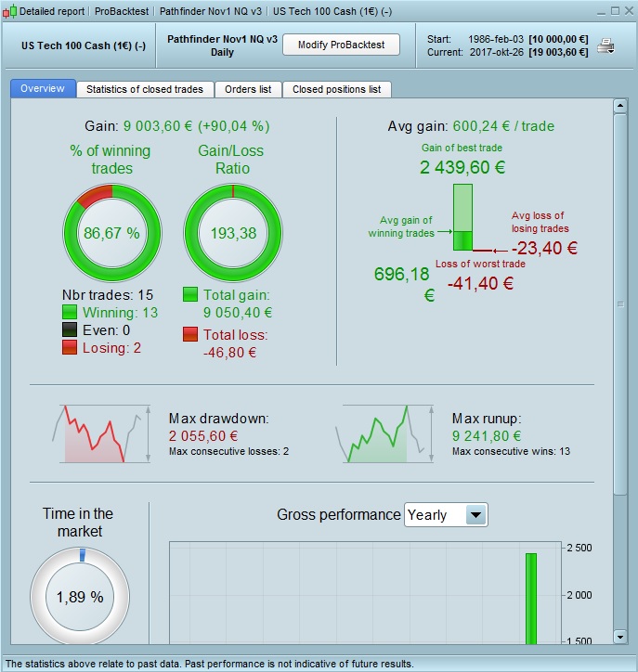The height and width of the screenshot is (672, 638).
Task: Click the vertical scrollbar thumb
Action: tap(620, 304)
